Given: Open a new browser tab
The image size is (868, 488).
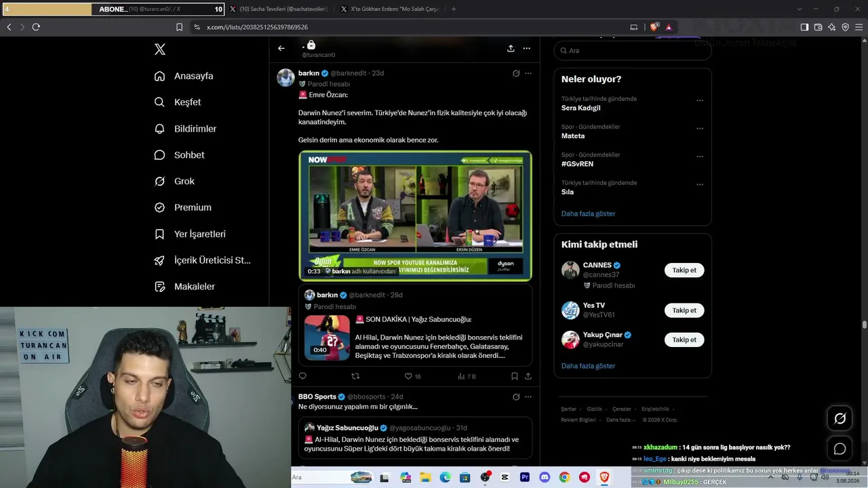Looking at the screenshot, I should pyautogui.click(x=454, y=9).
